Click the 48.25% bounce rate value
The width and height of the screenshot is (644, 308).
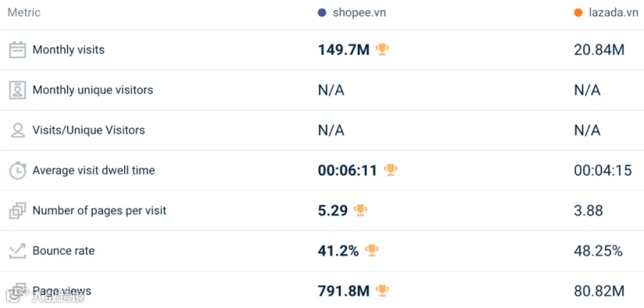pyautogui.click(x=598, y=251)
